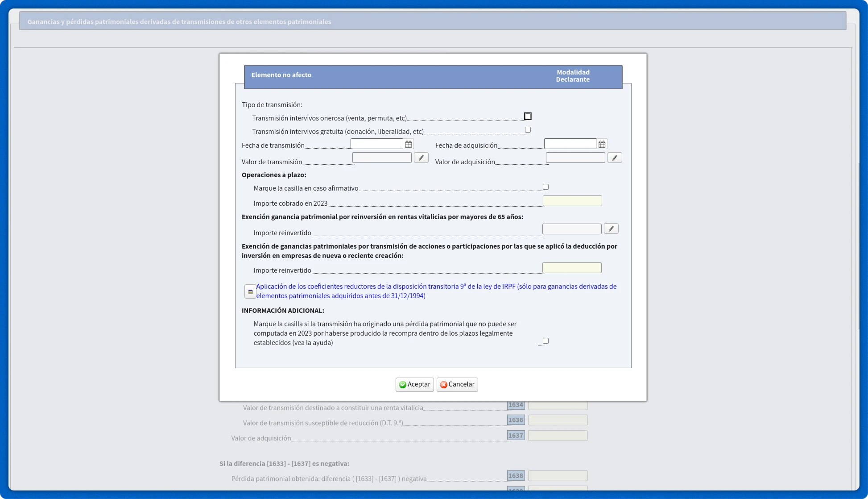Enable Operaciones a plazo checkbox

(546, 187)
